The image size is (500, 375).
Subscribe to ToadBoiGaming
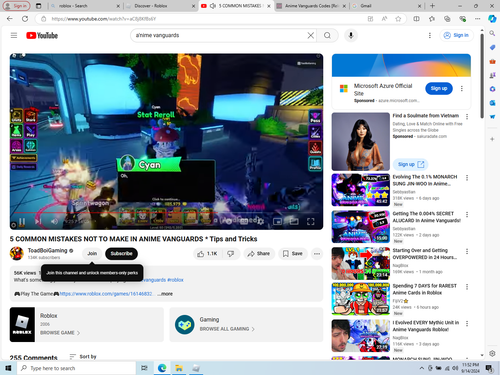click(121, 254)
